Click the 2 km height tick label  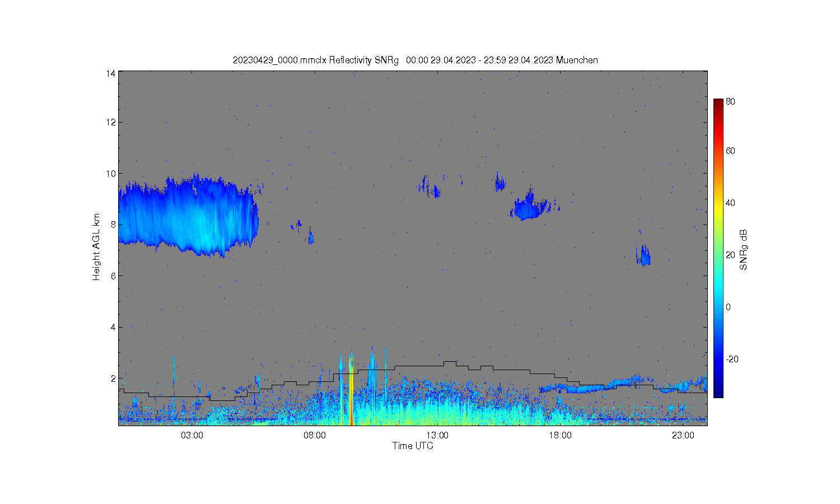(x=113, y=379)
